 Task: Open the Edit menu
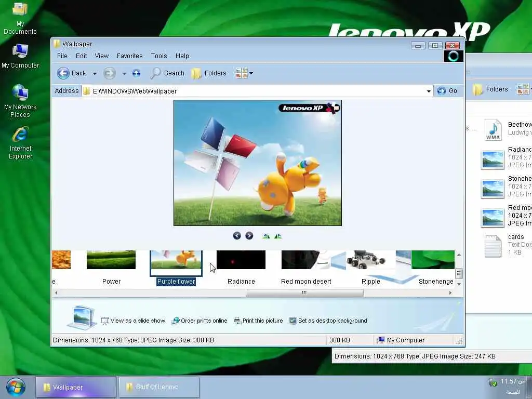[x=82, y=56]
